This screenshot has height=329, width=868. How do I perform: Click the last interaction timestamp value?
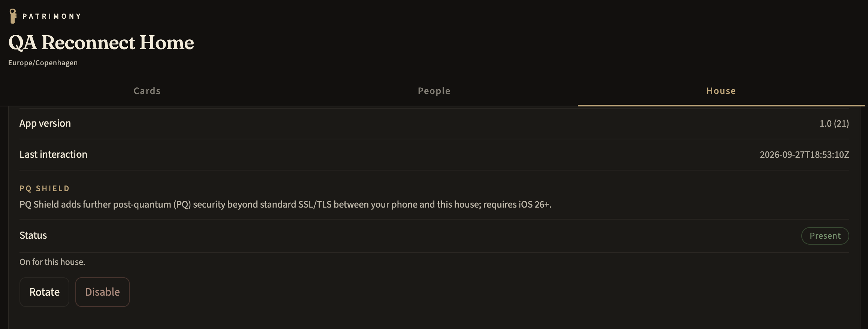[x=804, y=155]
